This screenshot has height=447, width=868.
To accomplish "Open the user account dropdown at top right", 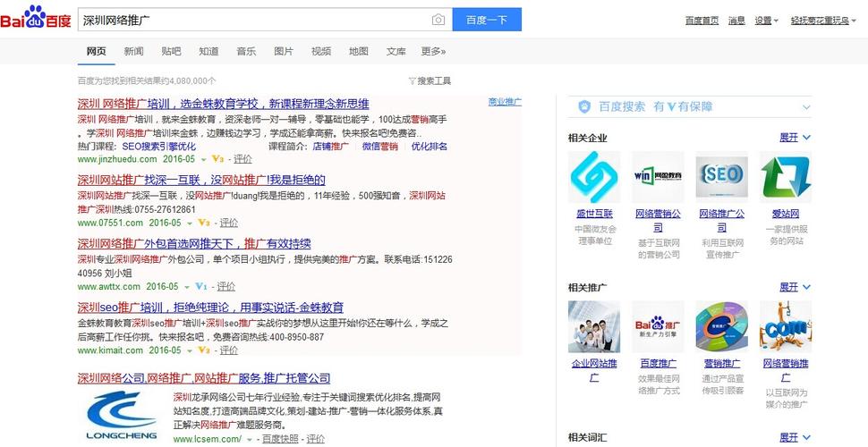I will point(823,21).
